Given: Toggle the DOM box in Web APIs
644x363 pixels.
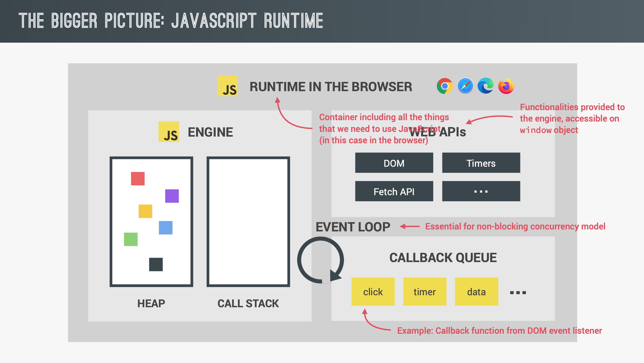Looking at the screenshot, I should click(394, 163).
